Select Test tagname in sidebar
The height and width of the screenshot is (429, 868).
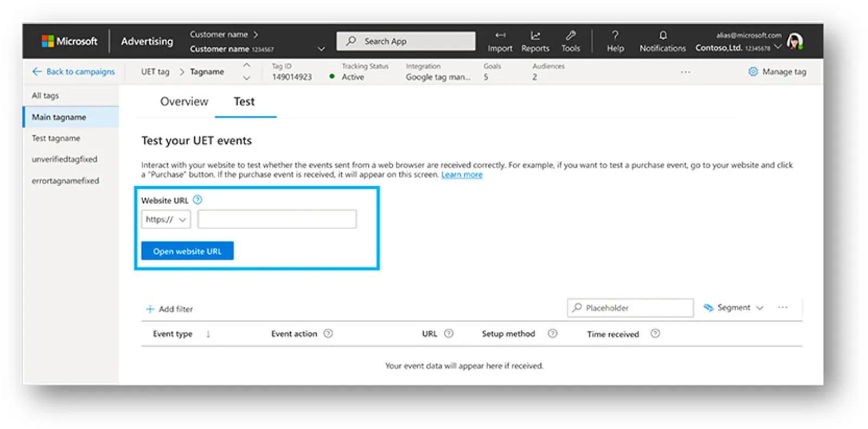71,138
